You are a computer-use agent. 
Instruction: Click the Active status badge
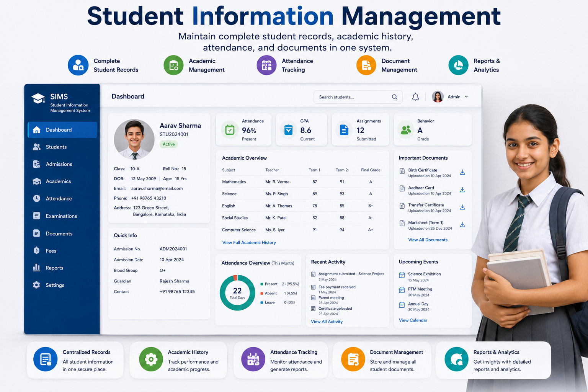[168, 144]
